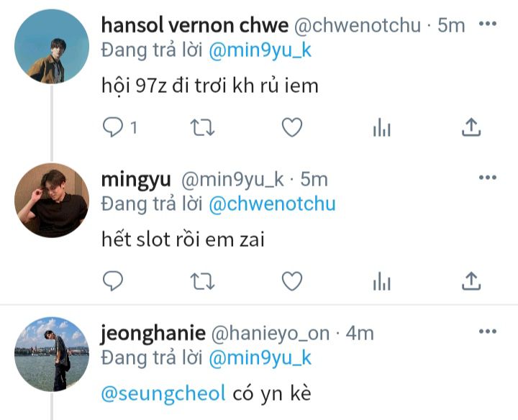Reply to mingyu's tweet 'hết slot rồi'

tap(113, 281)
